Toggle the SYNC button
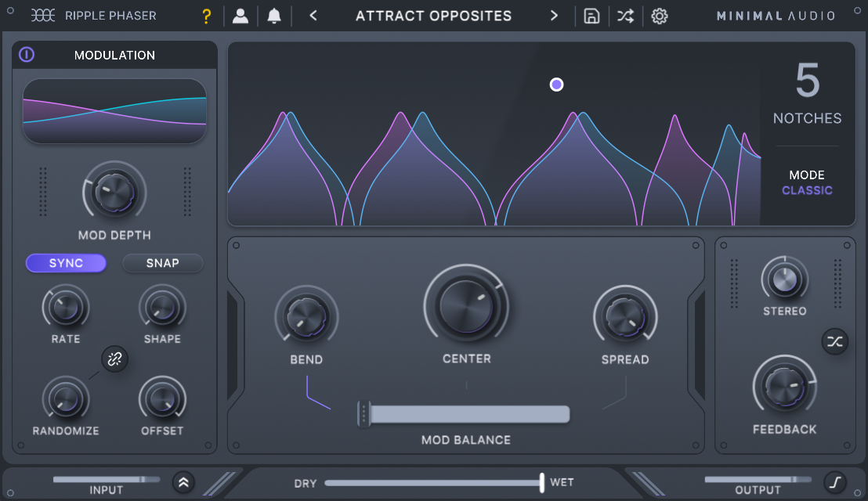 [66, 263]
